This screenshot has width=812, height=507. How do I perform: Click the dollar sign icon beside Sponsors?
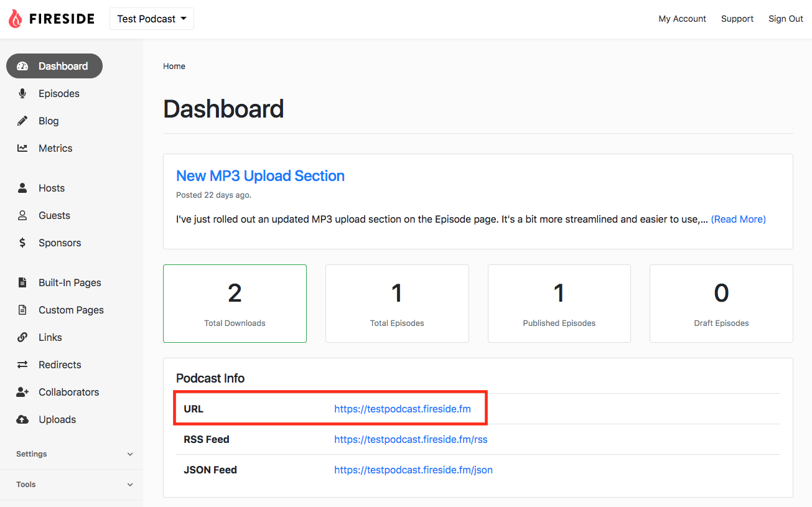click(22, 243)
